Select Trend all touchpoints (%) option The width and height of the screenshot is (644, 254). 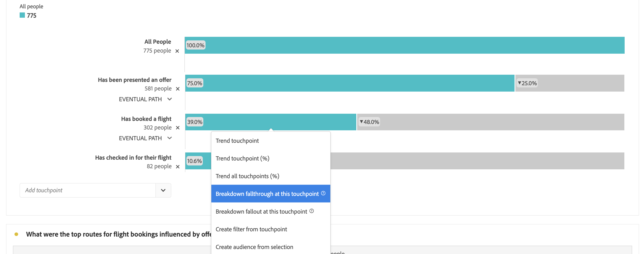(271, 176)
